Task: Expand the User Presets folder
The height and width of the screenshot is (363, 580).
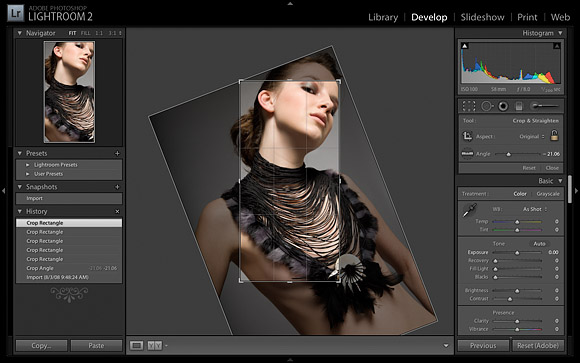Action: tap(28, 174)
